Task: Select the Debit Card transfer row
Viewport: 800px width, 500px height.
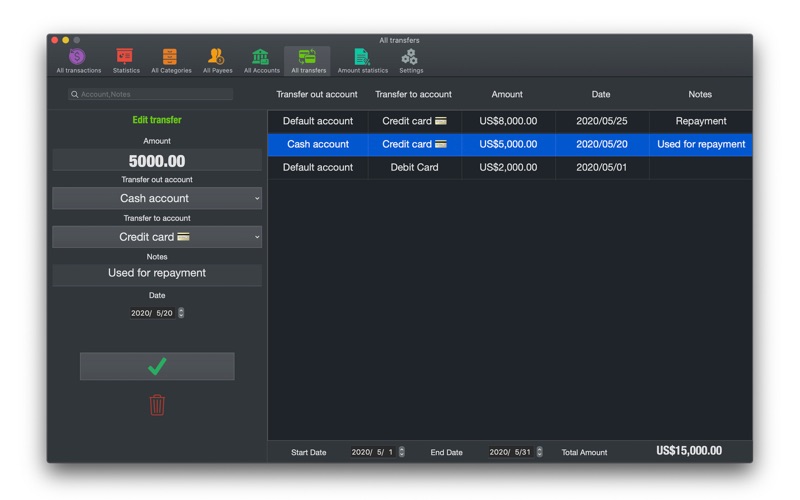Action: 510,167
